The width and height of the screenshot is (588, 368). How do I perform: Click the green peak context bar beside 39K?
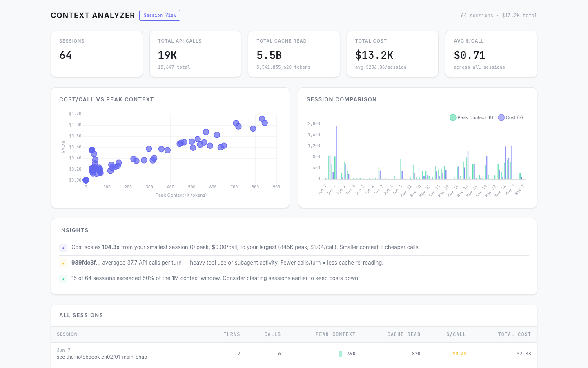click(x=341, y=354)
